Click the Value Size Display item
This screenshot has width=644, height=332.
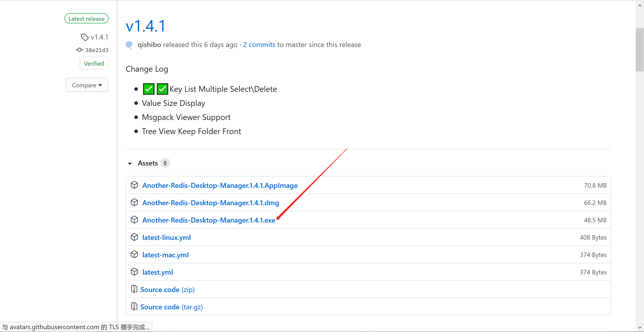pyautogui.click(x=174, y=103)
